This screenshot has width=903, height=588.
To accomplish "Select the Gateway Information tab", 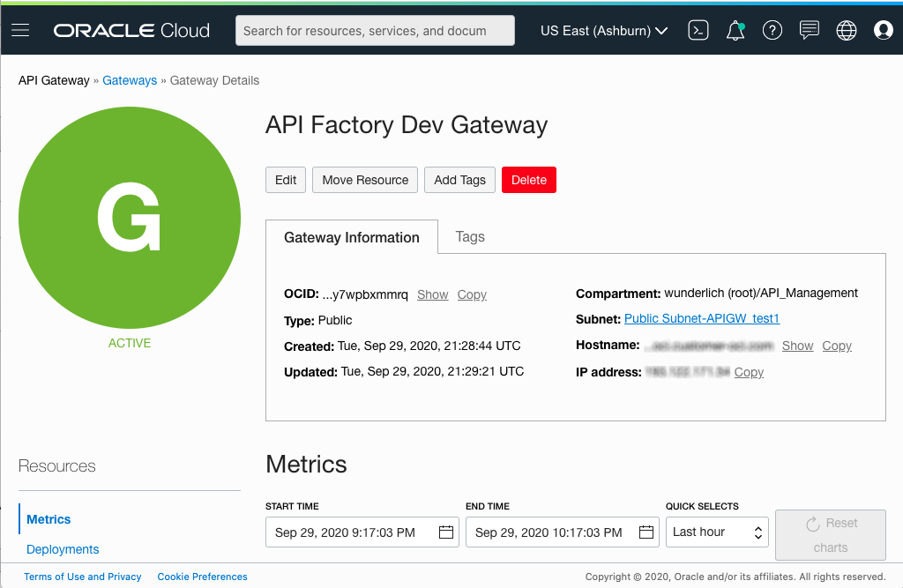I will pos(351,236).
